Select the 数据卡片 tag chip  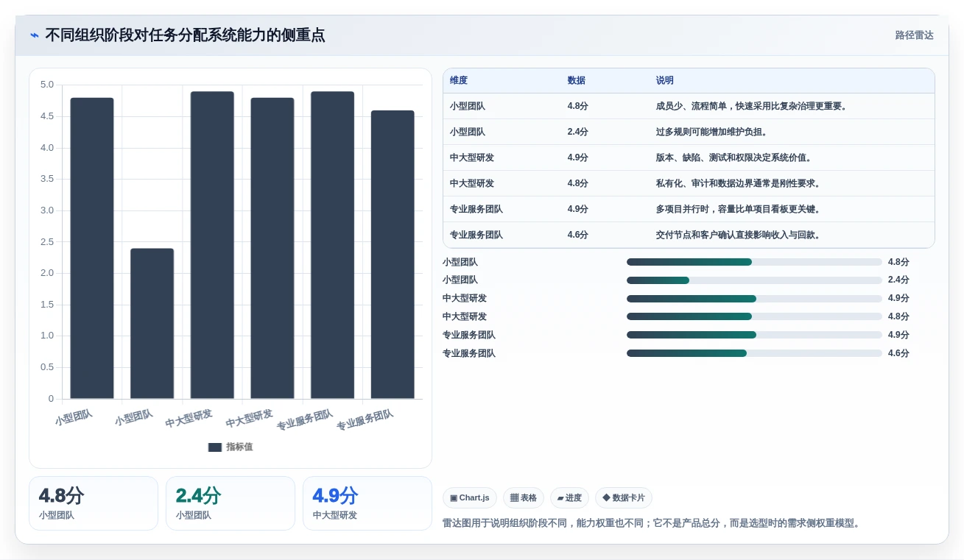(x=623, y=498)
